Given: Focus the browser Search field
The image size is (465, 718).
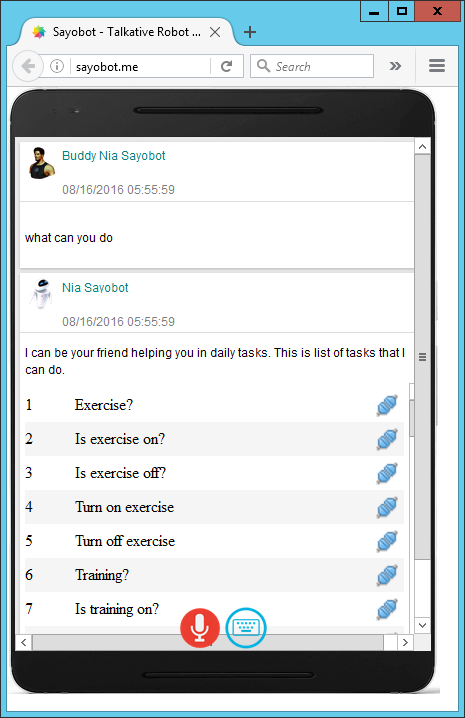Looking at the screenshot, I should coord(312,66).
